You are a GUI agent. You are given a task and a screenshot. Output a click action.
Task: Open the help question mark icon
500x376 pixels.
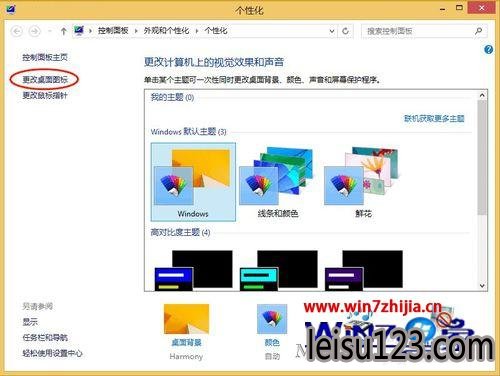[488, 50]
